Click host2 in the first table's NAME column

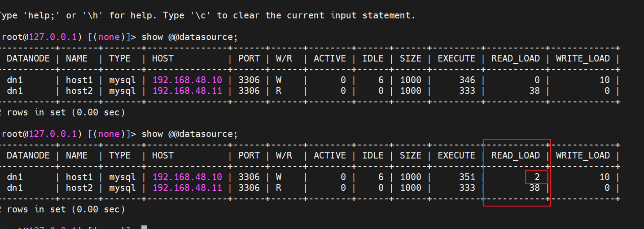77,91
